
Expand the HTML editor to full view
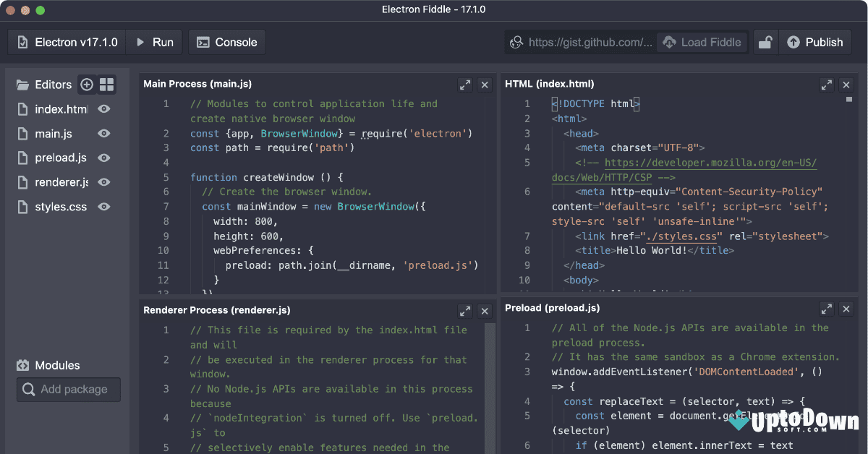(827, 85)
